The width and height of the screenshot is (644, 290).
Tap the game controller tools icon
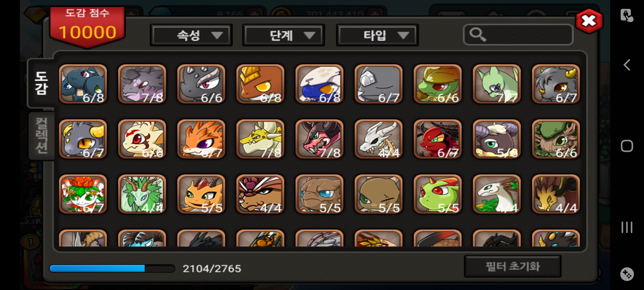coord(627,274)
